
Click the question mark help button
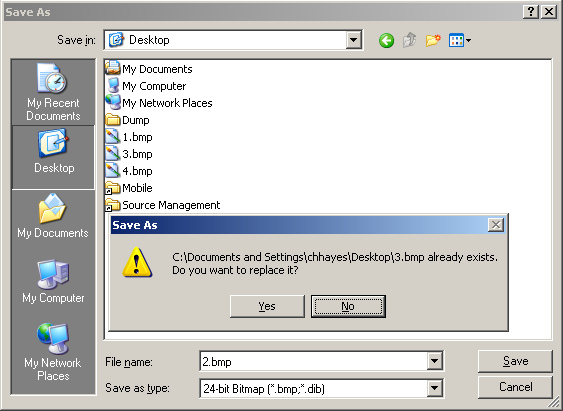click(531, 12)
